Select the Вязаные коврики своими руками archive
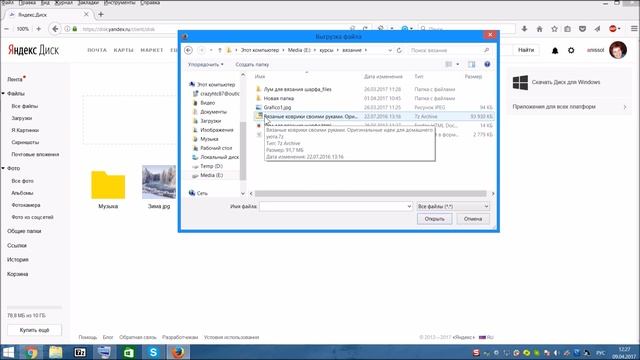Image resolution: width=640 pixels, height=360 pixels. click(373, 116)
